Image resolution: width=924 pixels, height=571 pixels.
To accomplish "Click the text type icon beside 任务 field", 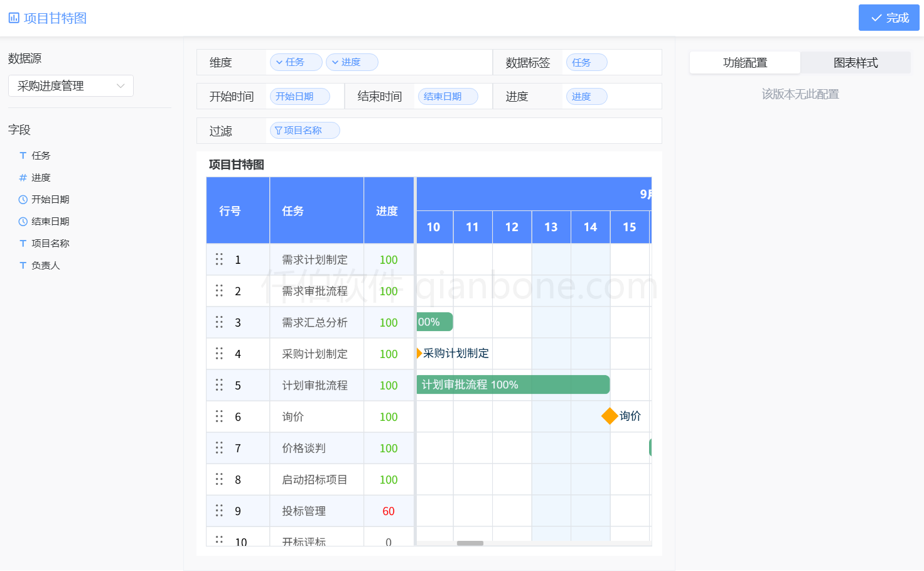I will tap(23, 155).
